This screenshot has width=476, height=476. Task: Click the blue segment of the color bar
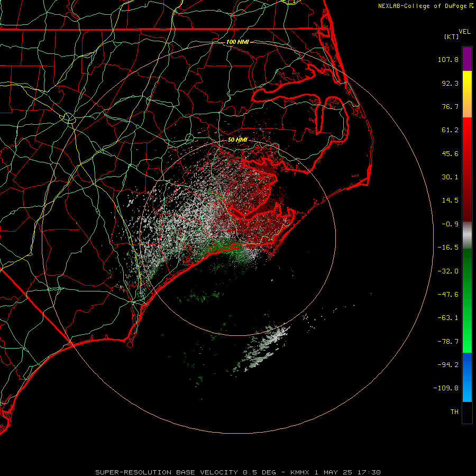coord(467,377)
